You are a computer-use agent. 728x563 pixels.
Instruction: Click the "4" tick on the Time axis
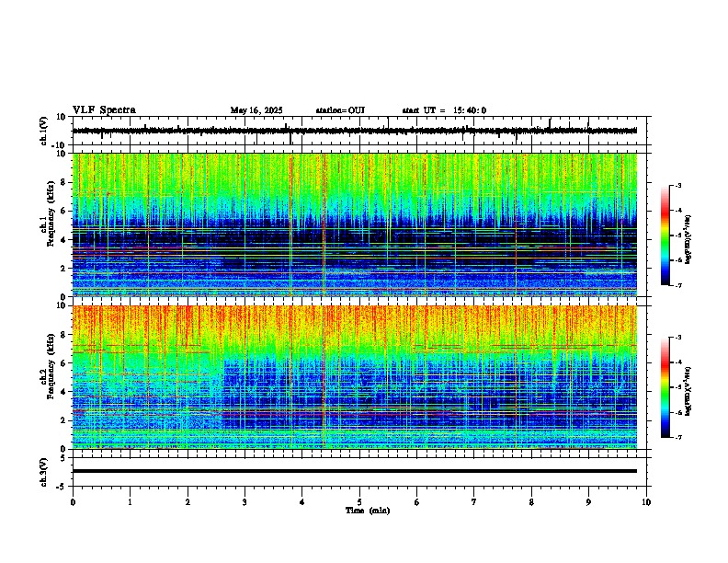(x=302, y=502)
